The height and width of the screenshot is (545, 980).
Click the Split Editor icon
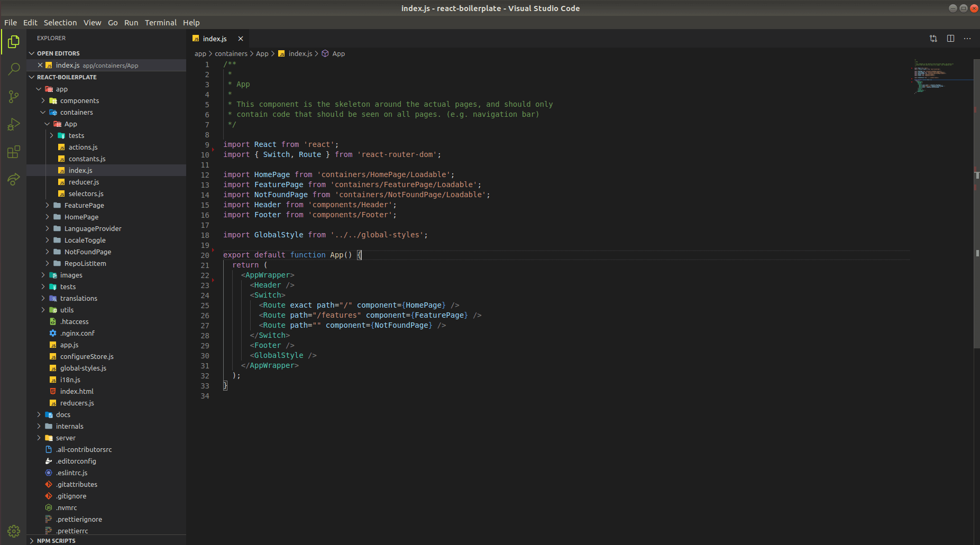pos(951,38)
